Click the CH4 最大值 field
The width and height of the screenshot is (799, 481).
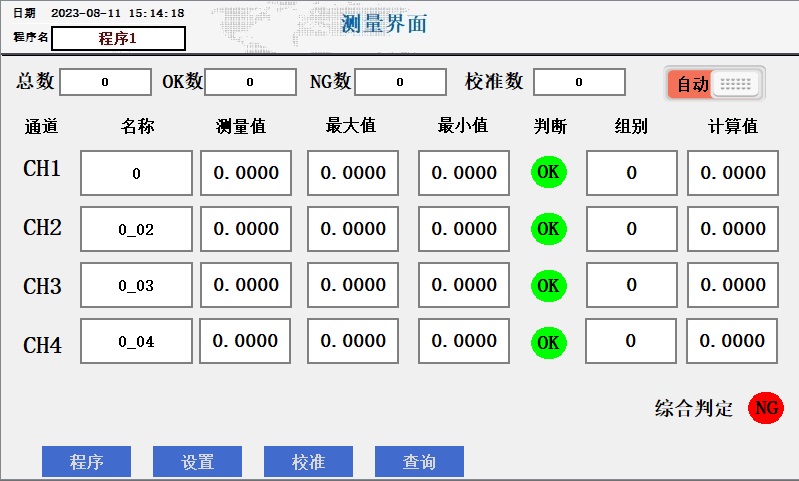click(x=353, y=341)
